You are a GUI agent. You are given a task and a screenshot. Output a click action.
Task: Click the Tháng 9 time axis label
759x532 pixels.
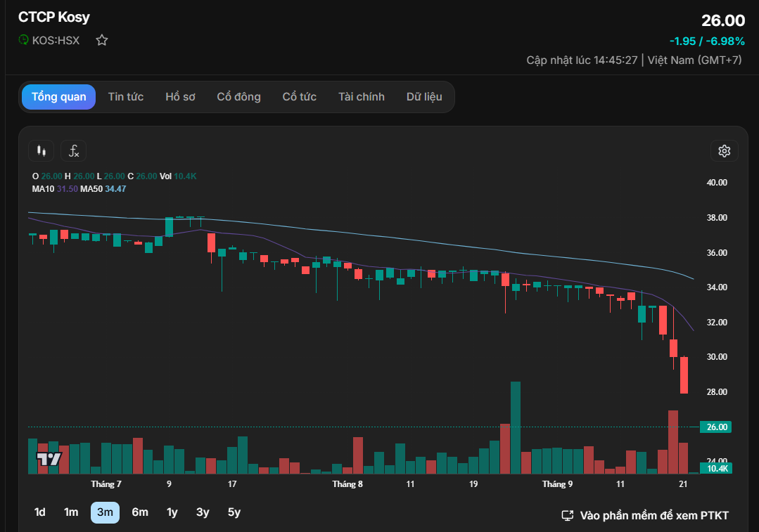(x=557, y=484)
